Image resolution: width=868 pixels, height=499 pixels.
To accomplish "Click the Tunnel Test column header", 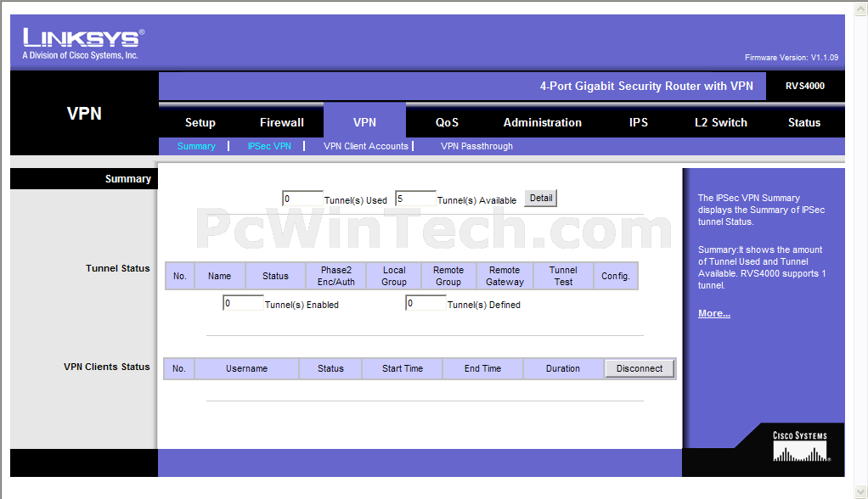I will pyautogui.click(x=563, y=276).
